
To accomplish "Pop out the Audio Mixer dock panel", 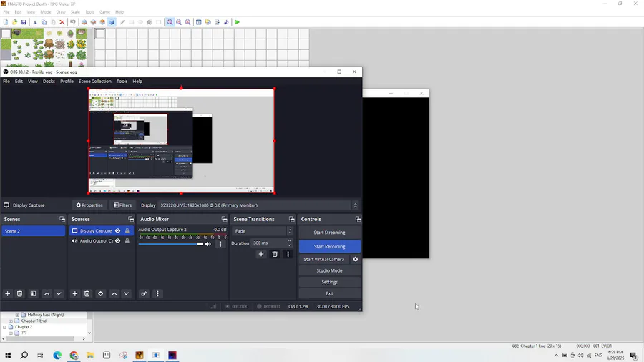I will (224, 219).
